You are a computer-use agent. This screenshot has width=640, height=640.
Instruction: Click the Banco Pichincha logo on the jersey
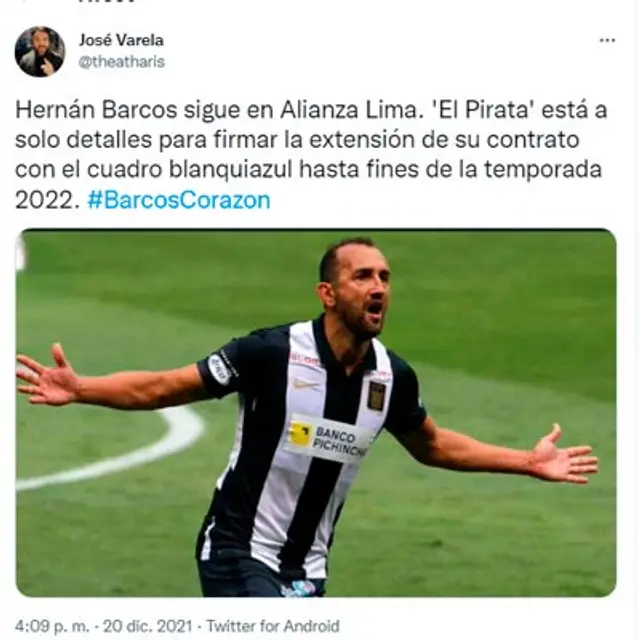click(327, 438)
